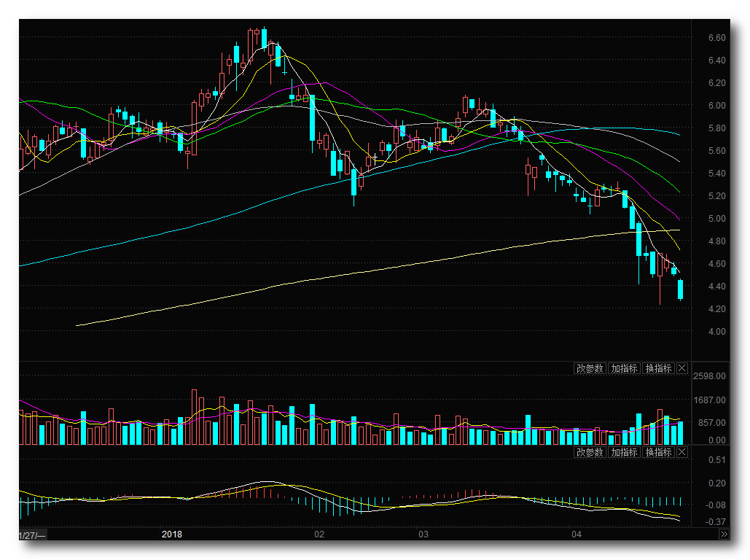Click 换指标 in the volume panel
Viewport: 750px width, 560px height.
coord(658,368)
